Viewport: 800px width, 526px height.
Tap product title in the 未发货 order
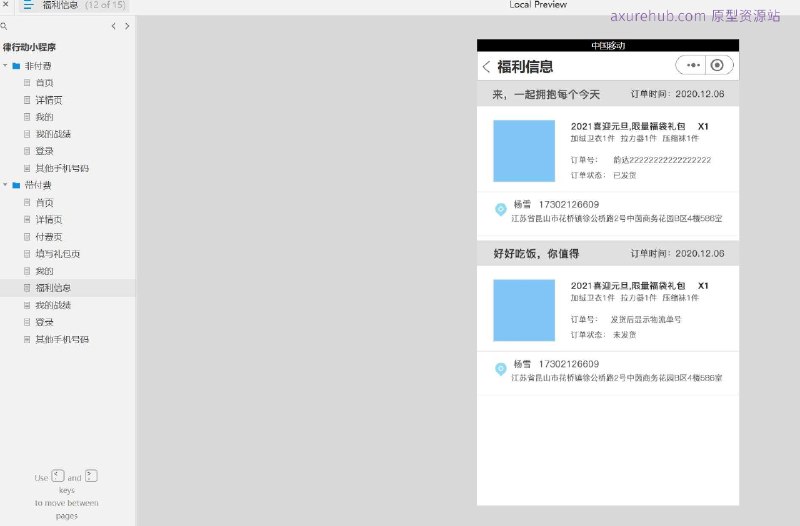point(628,286)
